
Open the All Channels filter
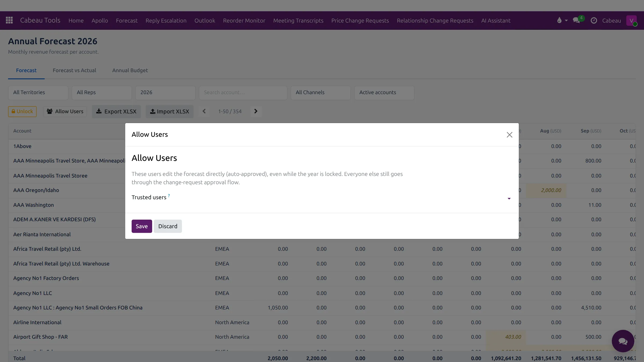(321, 93)
